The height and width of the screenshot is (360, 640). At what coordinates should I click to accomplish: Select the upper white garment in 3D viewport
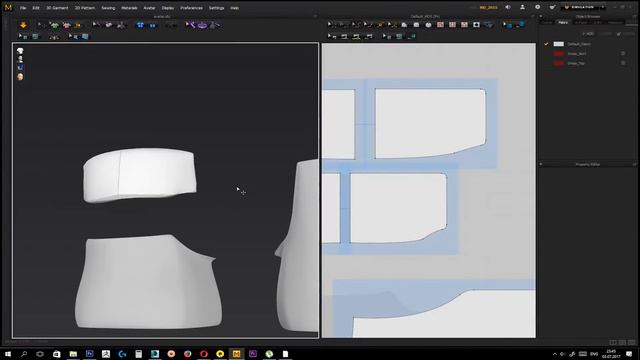point(140,175)
